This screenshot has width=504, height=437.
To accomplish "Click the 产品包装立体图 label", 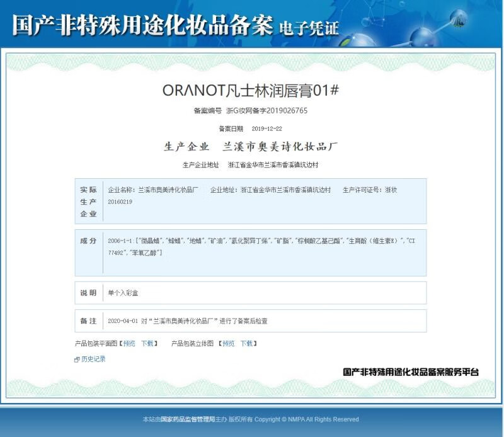I will 192,344.
